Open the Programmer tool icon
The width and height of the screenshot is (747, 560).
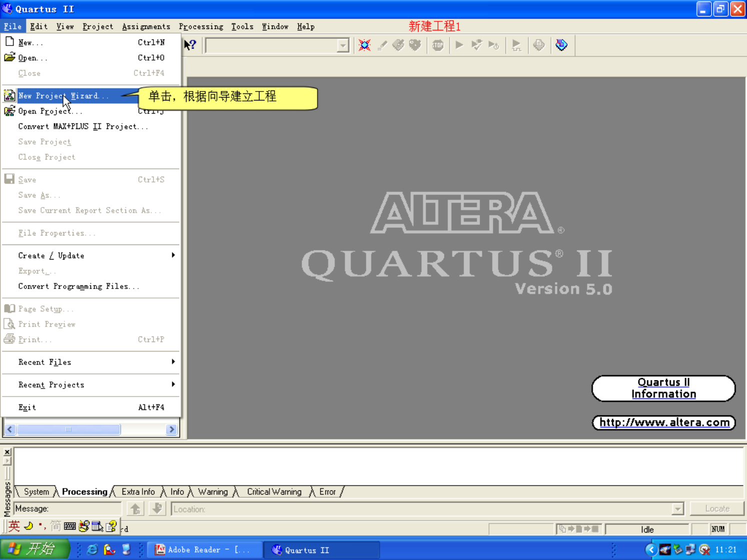pyautogui.click(x=561, y=45)
